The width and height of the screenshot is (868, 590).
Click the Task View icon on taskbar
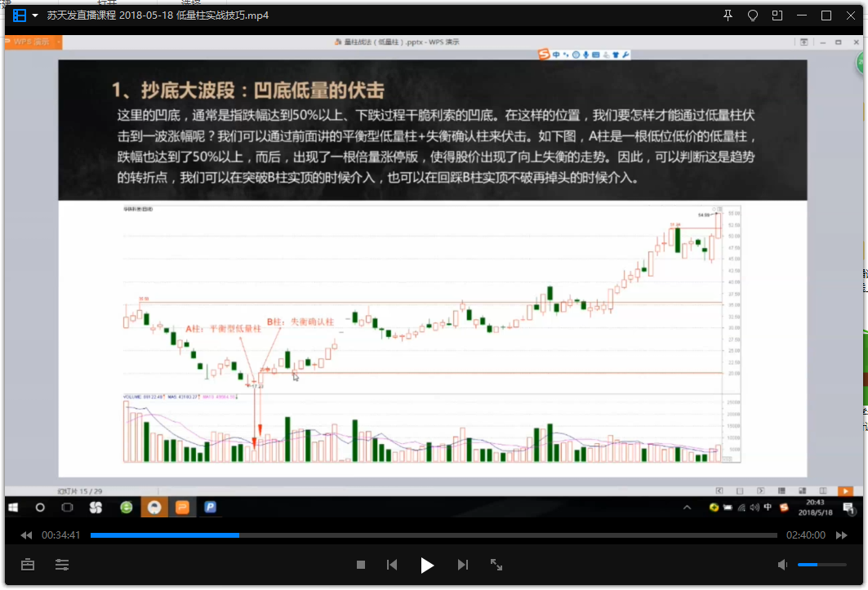(67, 508)
